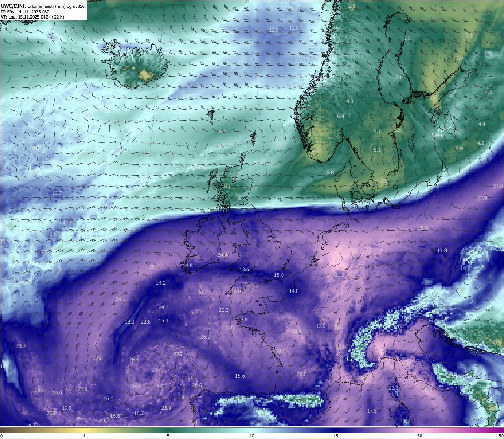Select the 3.1 value over Denmark
This screenshot has width=504, height=439.
tap(348, 187)
